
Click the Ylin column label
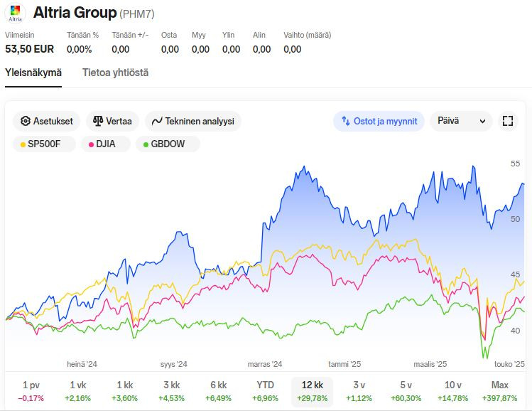click(228, 35)
